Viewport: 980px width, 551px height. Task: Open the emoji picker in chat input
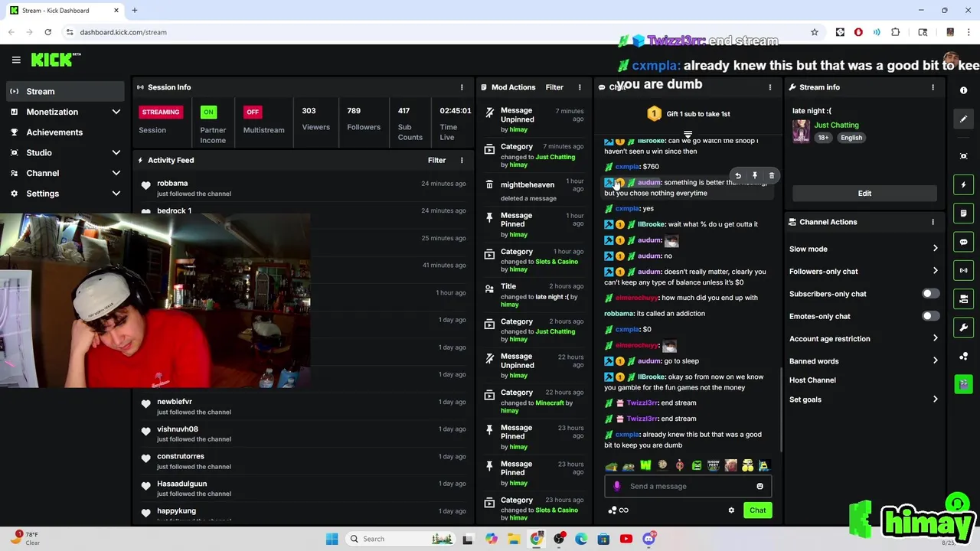pos(759,486)
